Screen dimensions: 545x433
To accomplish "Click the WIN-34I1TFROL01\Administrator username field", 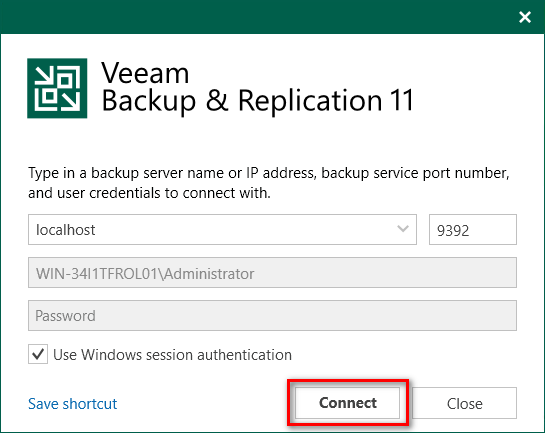I will pyautogui.click(x=272, y=273).
